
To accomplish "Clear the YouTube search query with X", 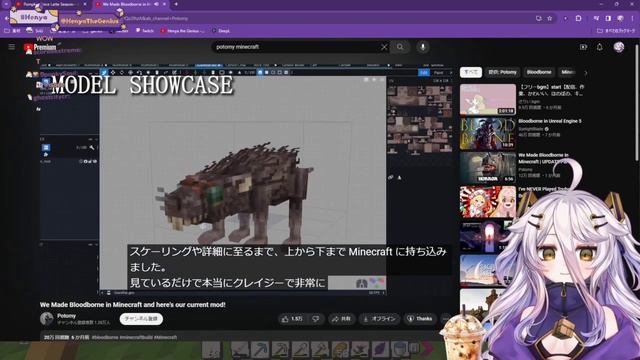I will coord(384,47).
